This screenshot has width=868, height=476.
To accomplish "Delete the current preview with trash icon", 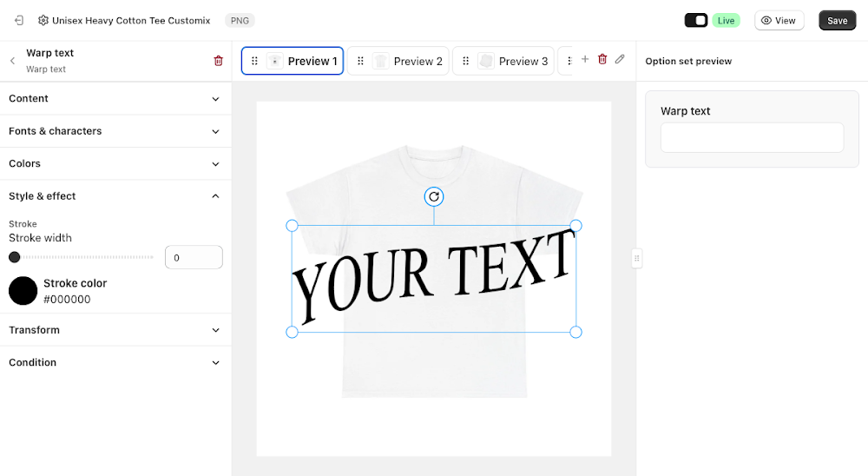I will point(602,59).
